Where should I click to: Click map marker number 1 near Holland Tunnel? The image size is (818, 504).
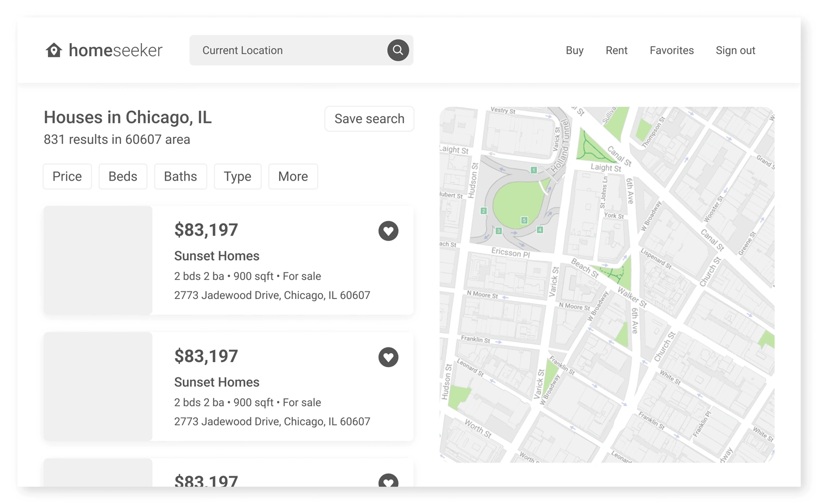point(534,170)
